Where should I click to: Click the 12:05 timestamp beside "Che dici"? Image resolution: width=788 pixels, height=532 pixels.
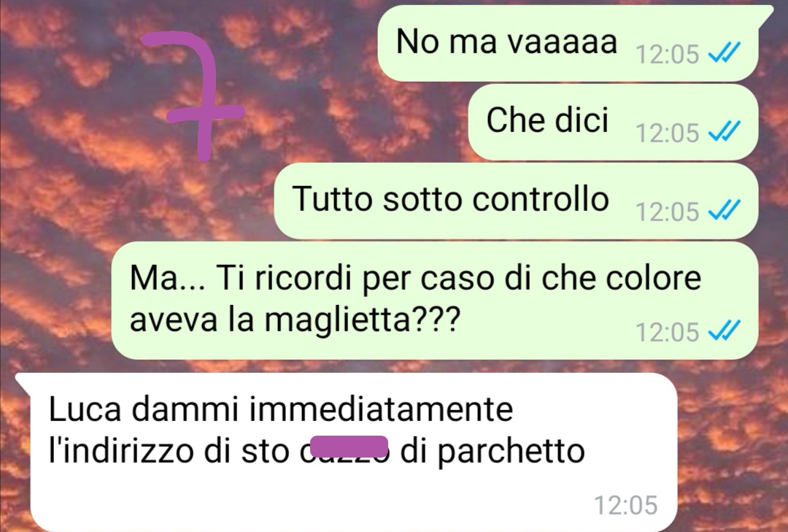tap(668, 134)
